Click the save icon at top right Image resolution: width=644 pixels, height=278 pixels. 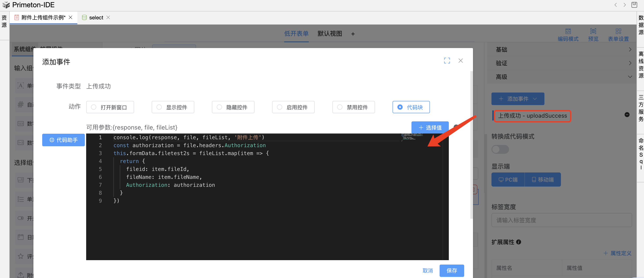(634, 5)
